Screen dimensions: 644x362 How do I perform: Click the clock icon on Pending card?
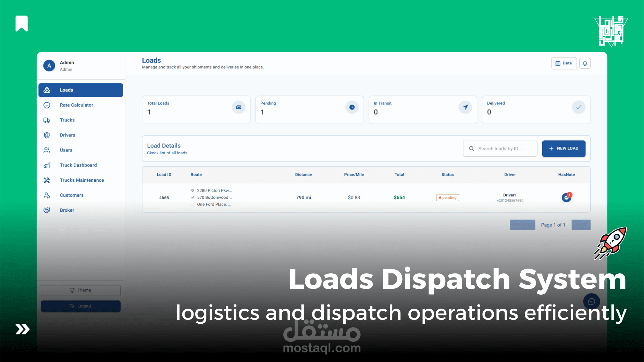tap(352, 107)
